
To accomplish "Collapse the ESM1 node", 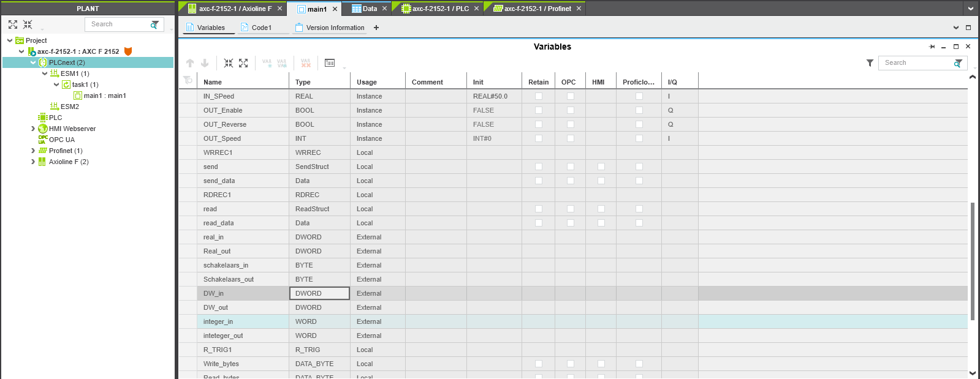I will (x=45, y=73).
